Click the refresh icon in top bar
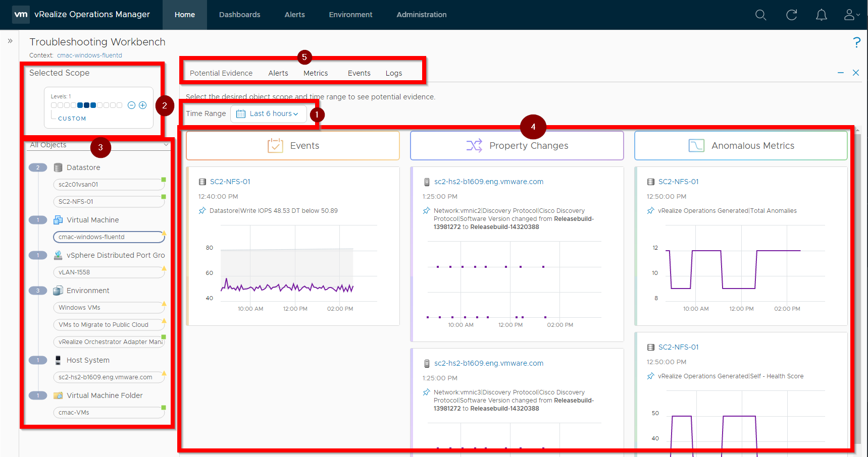 pyautogui.click(x=791, y=15)
